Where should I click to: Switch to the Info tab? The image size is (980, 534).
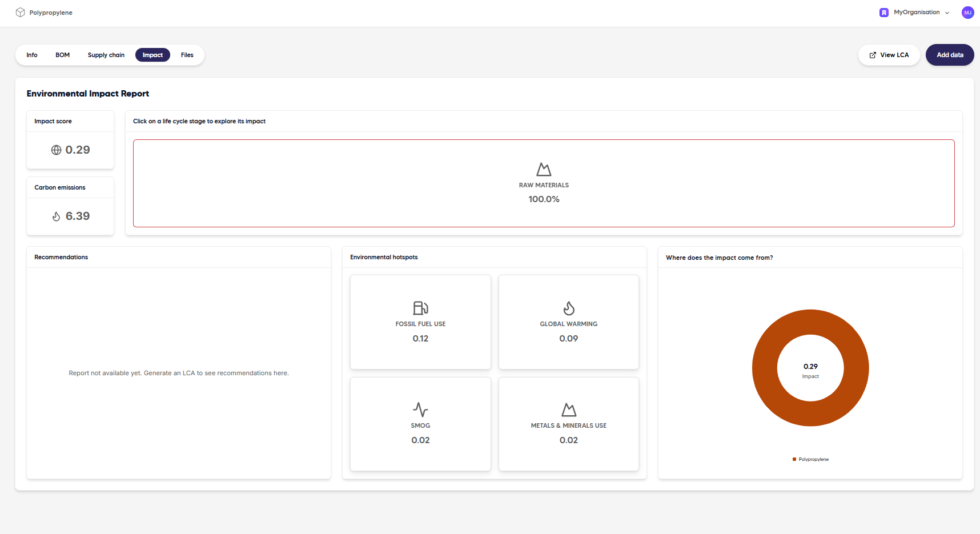click(x=32, y=55)
